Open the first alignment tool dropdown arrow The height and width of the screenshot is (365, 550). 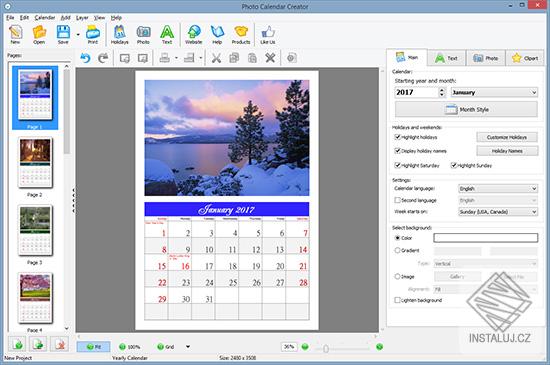click(x=176, y=58)
